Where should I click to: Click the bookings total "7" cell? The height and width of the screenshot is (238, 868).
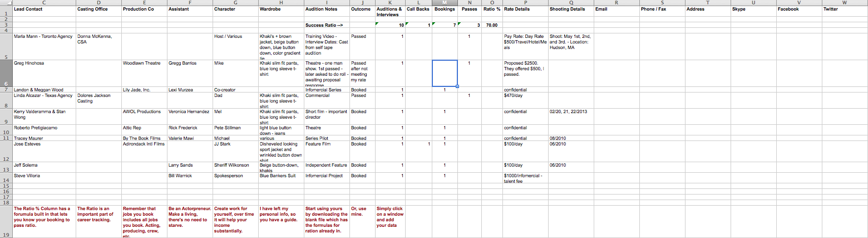(445, 25)
